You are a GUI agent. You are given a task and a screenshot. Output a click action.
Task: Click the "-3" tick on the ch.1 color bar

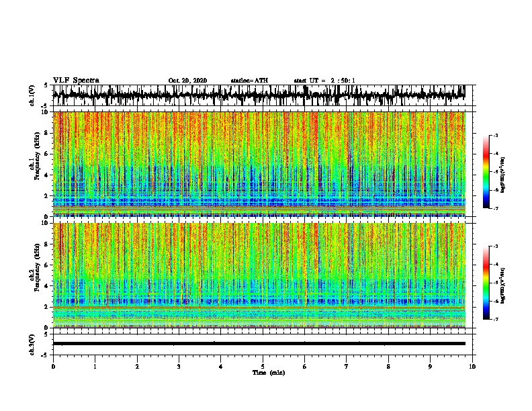(496, 136)
